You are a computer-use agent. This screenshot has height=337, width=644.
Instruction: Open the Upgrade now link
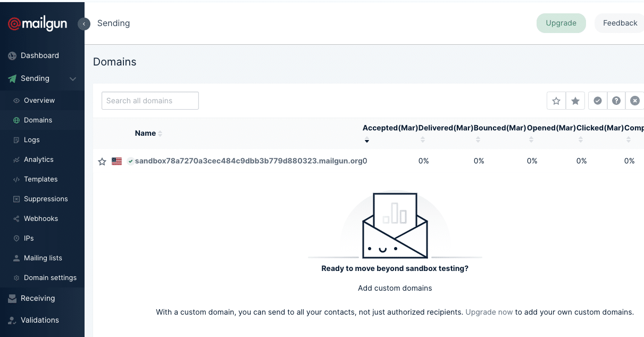489,312
